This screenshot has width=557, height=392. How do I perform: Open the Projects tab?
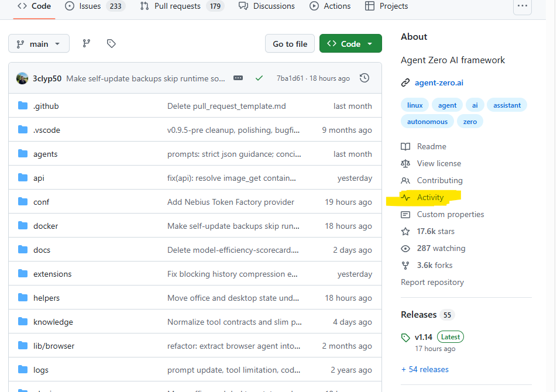387,6
